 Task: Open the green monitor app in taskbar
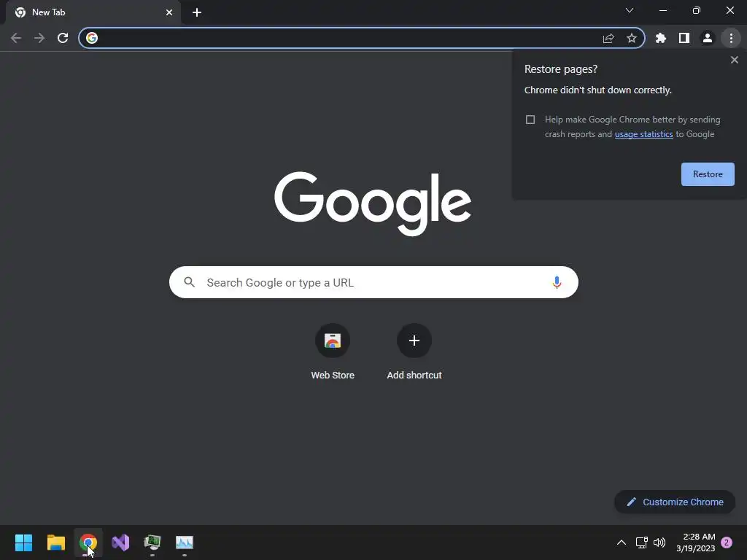[152, 542]
